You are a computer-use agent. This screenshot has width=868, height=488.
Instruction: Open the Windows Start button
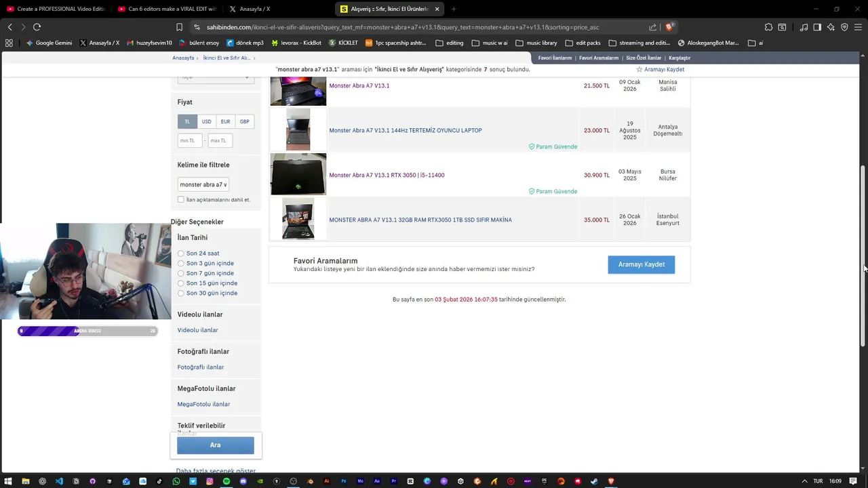coord(7,481)
